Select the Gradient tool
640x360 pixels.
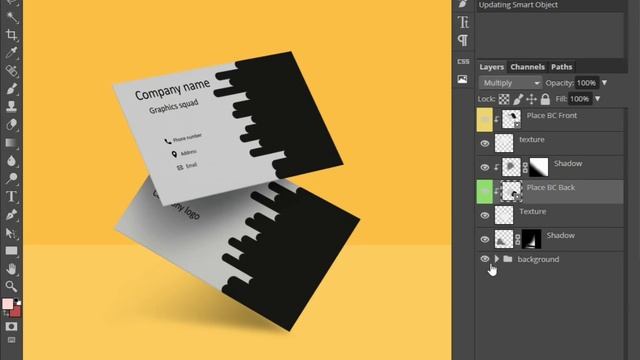pos(11,142)
